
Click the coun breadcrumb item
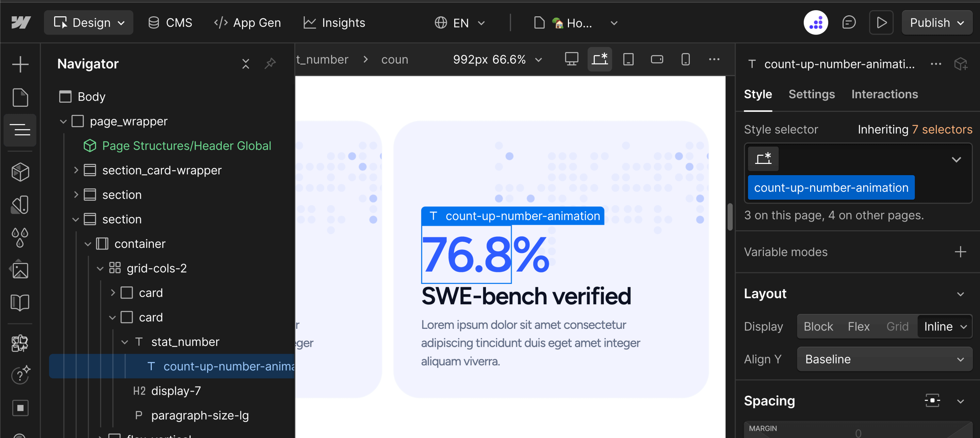point(394,59)
